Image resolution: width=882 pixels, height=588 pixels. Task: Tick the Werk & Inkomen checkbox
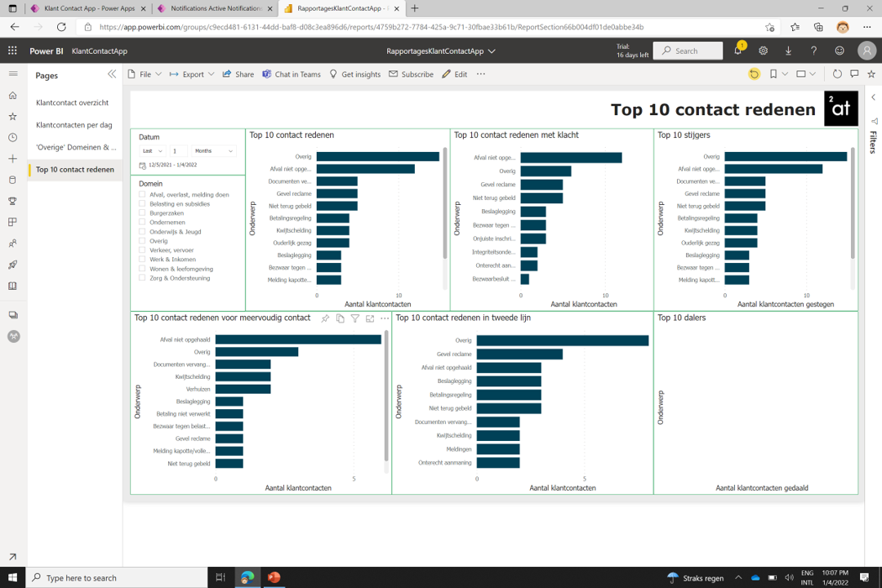pos(142,260)
